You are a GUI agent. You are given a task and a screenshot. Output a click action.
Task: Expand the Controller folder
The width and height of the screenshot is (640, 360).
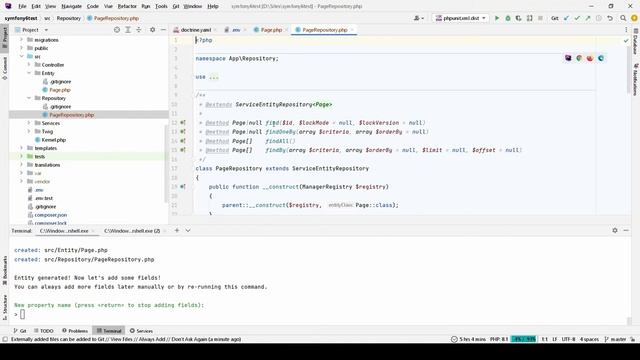(29, 64)
